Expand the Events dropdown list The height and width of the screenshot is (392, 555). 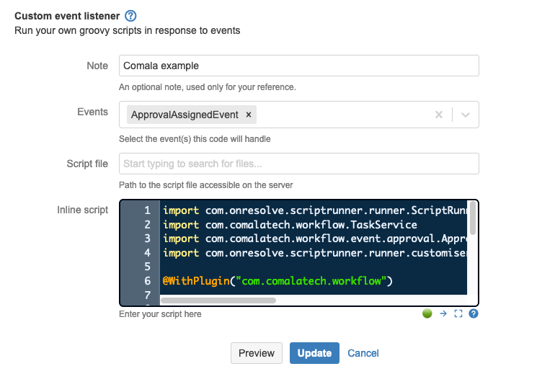pos(466,115)
